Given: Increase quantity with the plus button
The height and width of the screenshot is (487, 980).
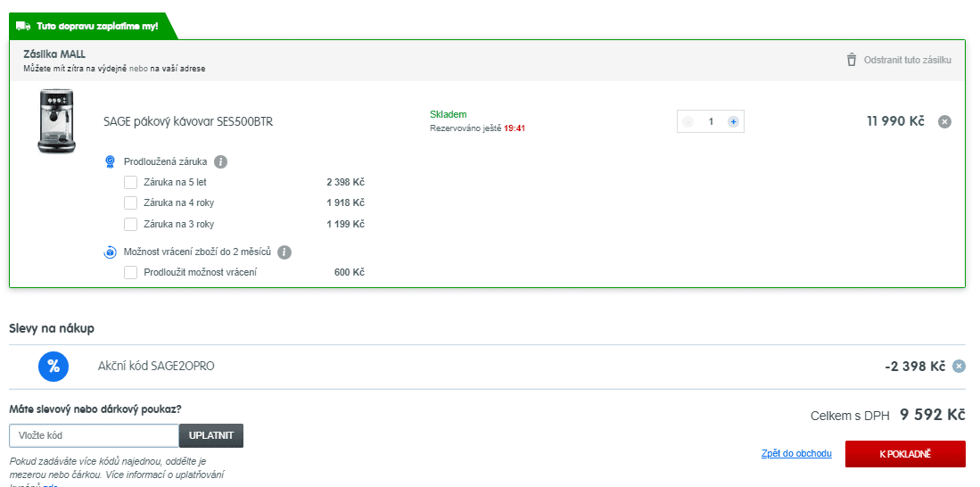Looking at the screenshot, I should click(733, 122).
